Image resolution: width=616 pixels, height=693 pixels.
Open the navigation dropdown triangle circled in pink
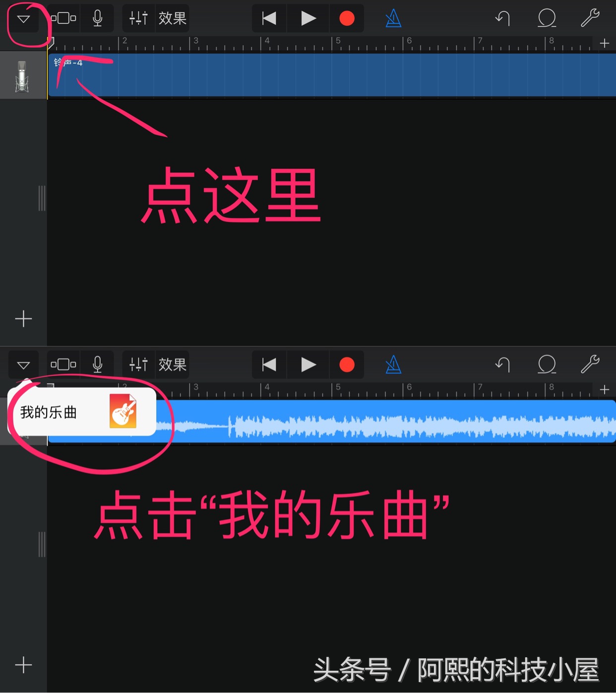pos(23,18)
